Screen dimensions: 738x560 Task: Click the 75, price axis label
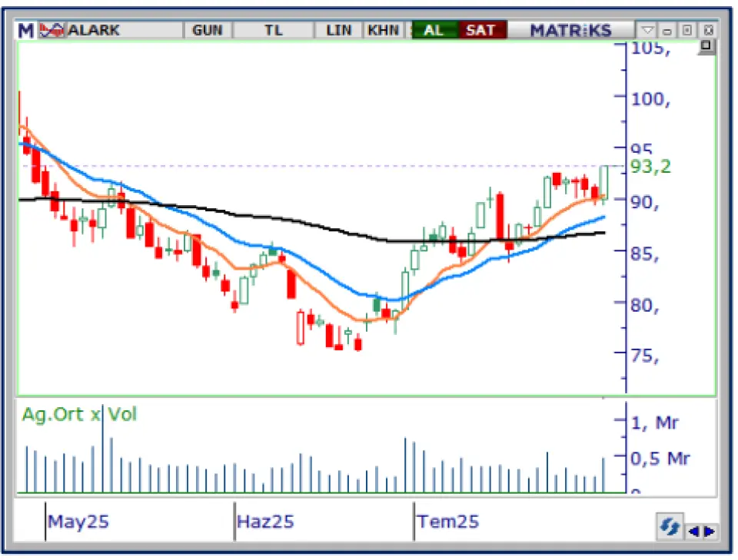point(645,356)
